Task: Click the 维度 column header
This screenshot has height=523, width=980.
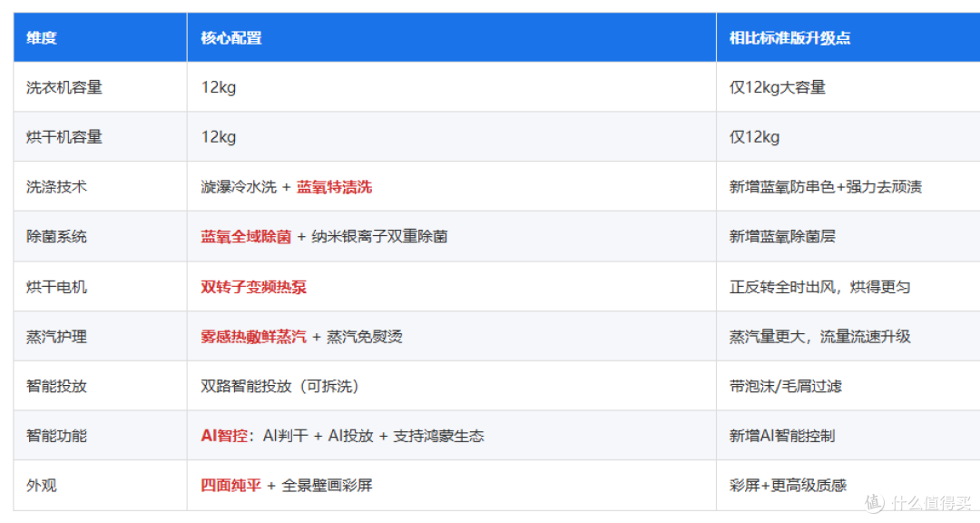Action: click(x=100, y=37)
